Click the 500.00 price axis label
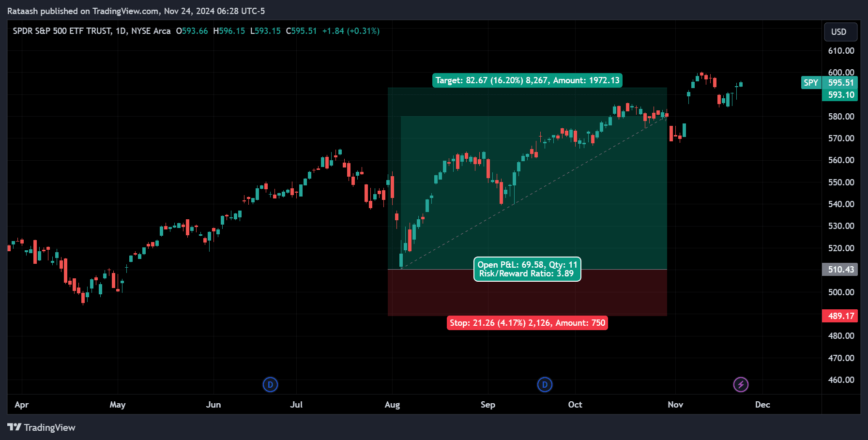 841,292
